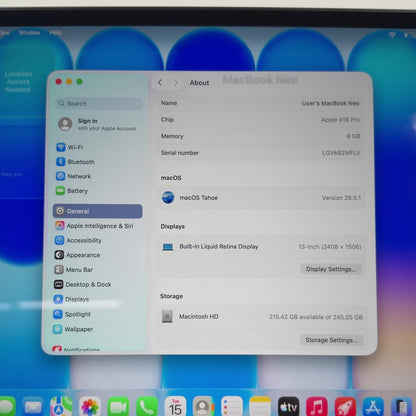Open the Window menu in menu bar
The height and width of the screenshot is (416, 416).
click(29, 33)
